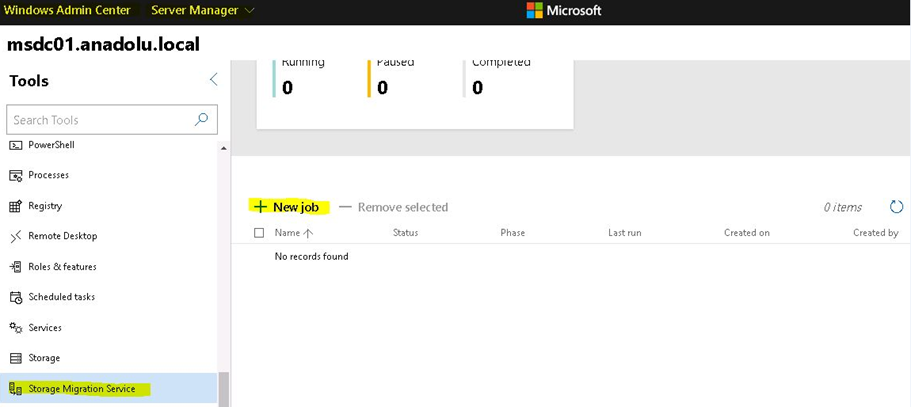Click the Completed jobs count
Image resolution: width=911 pixels, height=407 pixels.
click(x=478, y=88)
